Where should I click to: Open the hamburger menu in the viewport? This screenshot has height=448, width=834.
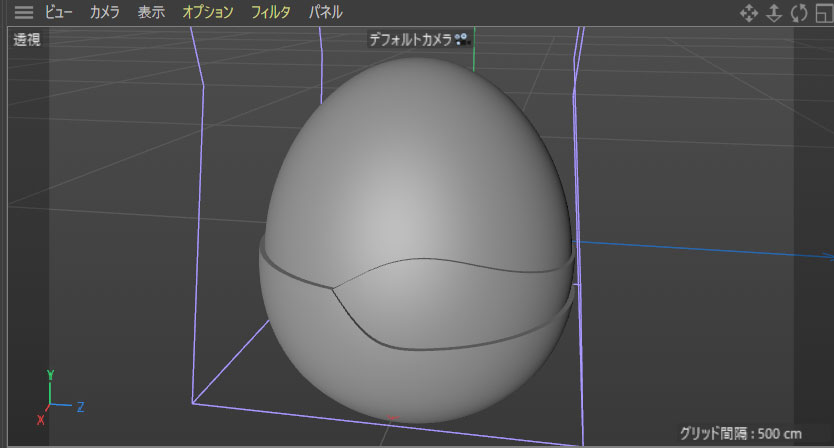[x=23, y=13]
